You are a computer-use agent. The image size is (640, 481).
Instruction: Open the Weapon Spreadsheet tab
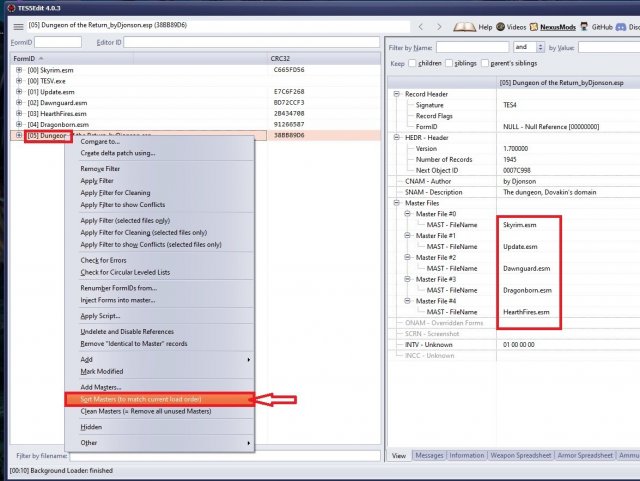pos(520,456)
